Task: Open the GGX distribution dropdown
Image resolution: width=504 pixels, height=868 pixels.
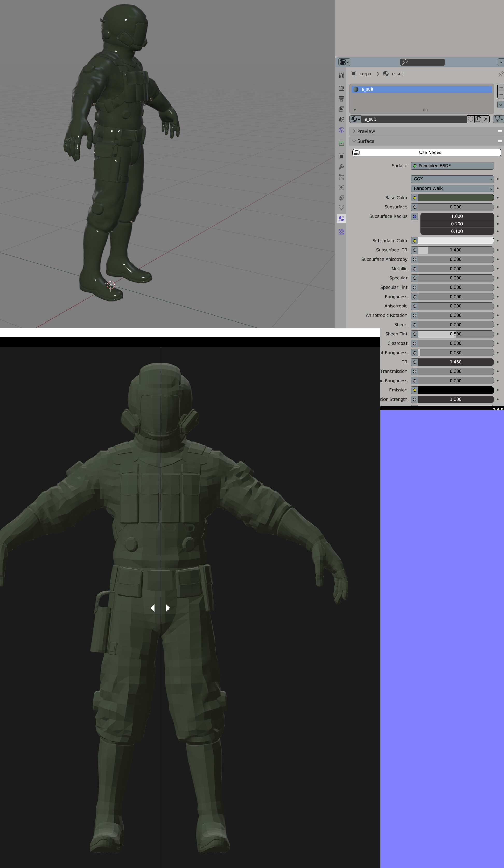Action: (452, 179)
